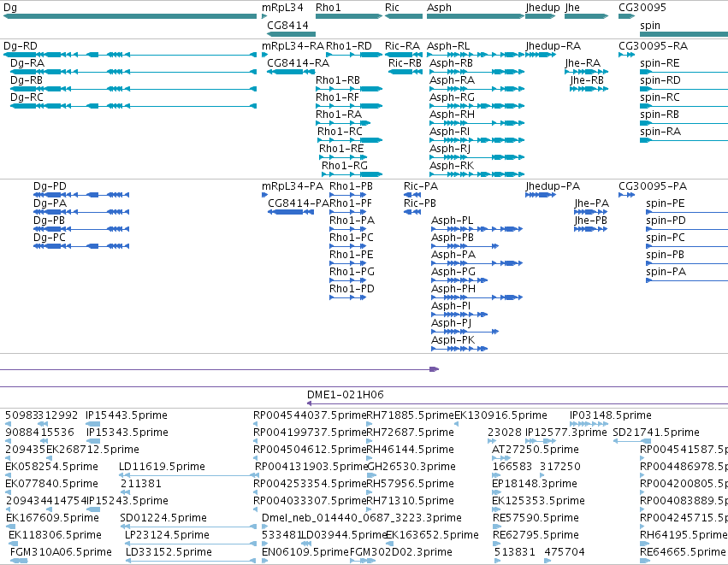Select EST LD11619.5prime label
The width and height of the screenshot is (728, 565).
(162, 467)
